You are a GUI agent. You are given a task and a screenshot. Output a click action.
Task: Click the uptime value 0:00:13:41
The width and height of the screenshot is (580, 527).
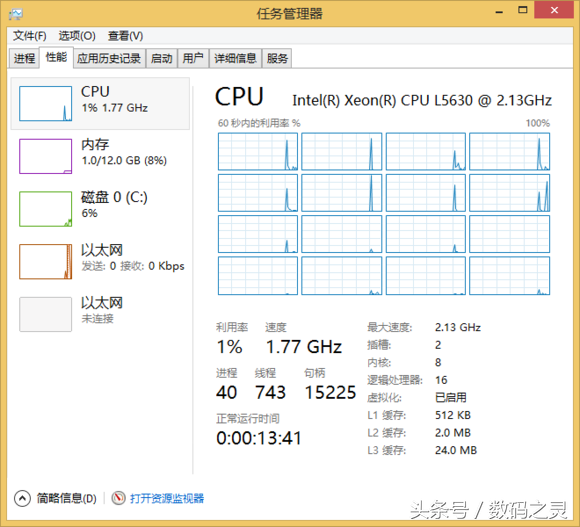259,438
